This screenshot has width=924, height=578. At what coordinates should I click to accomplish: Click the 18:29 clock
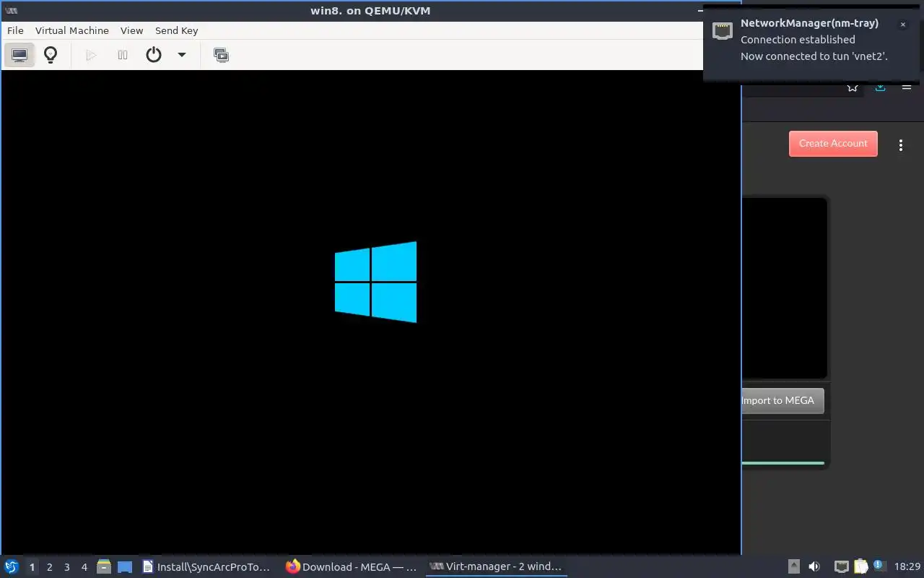click(907, 567)
